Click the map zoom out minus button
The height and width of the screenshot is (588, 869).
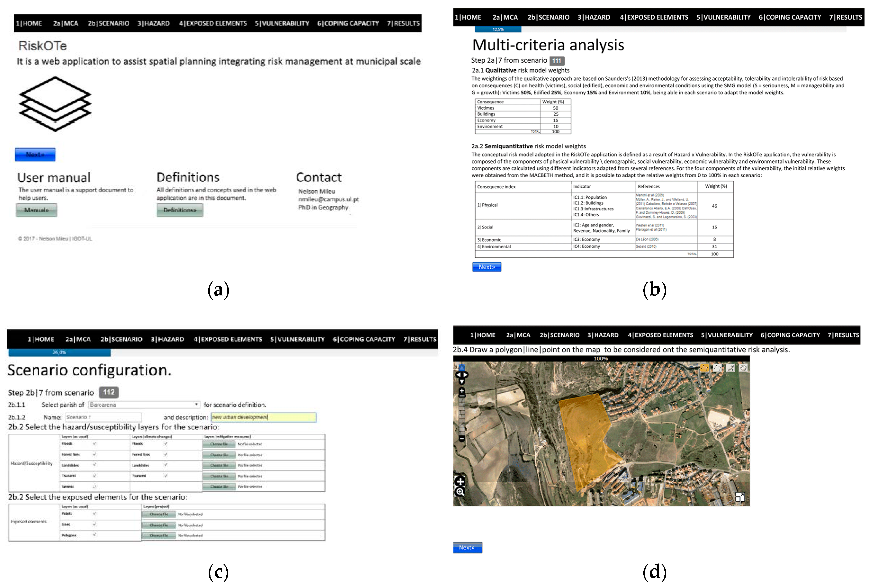click(x=462, y=439)
